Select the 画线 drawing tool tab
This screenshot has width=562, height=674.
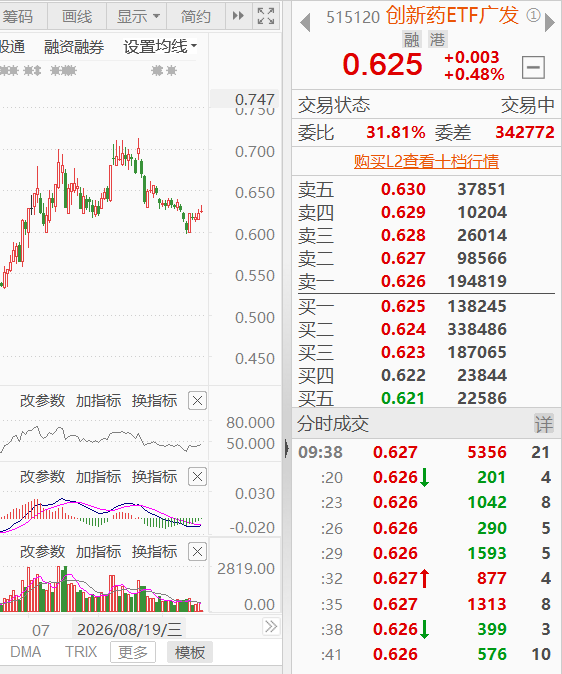tap(77, 16)
